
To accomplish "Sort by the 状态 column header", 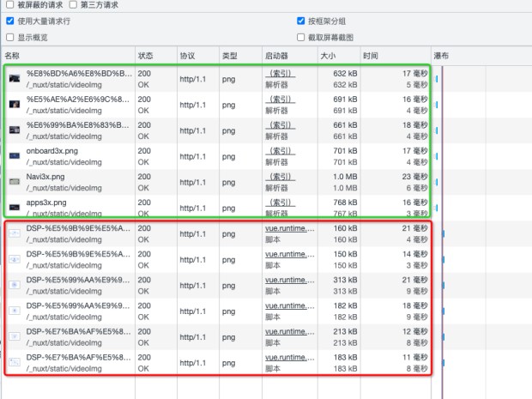I will tap(145, 56).
